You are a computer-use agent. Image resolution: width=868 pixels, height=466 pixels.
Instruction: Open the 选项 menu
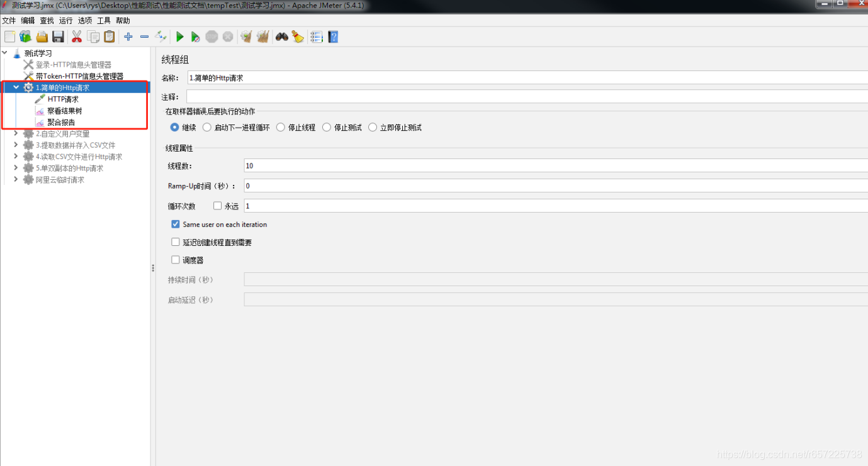point(85,21)
